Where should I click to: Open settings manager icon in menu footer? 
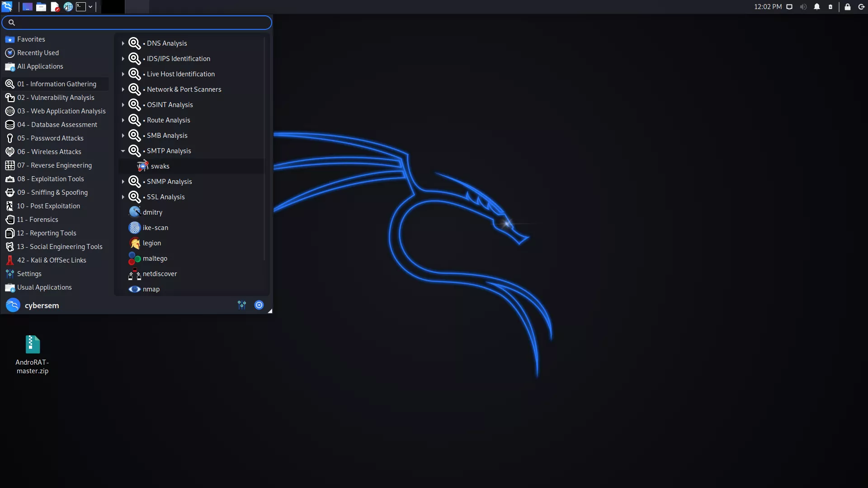[242, 305]
